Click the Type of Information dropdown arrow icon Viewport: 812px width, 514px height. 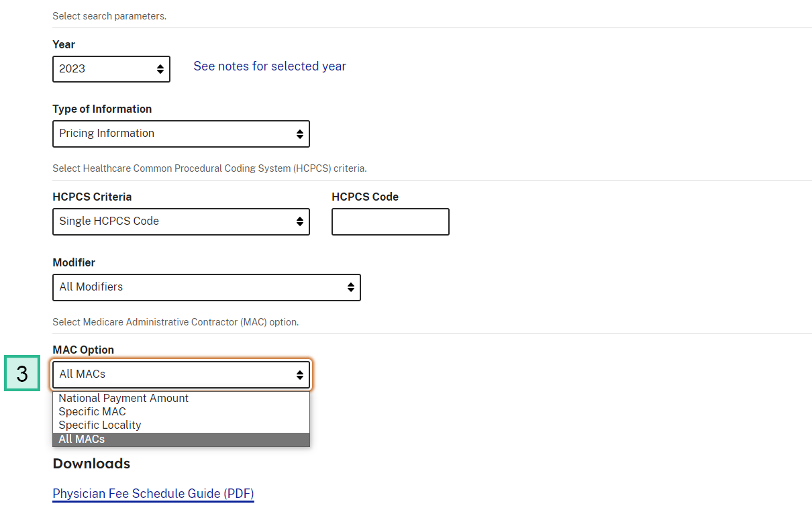(x=299, y=134)
